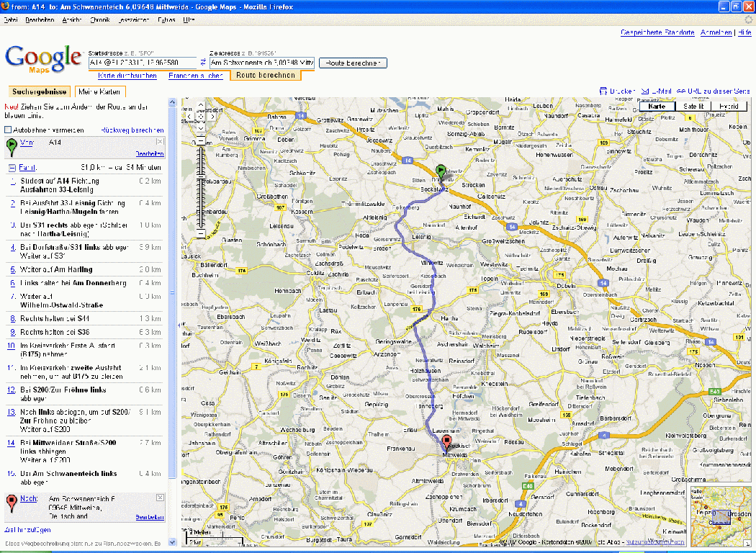756x553 pixels.
Task: Click the green start marker on the map
Action: pos(440,171)
